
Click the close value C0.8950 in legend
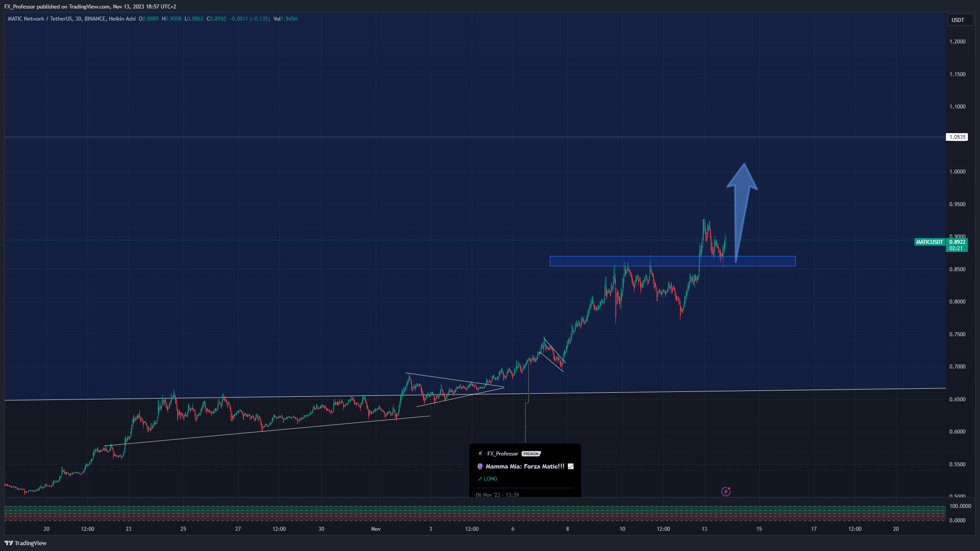point(216,19)
